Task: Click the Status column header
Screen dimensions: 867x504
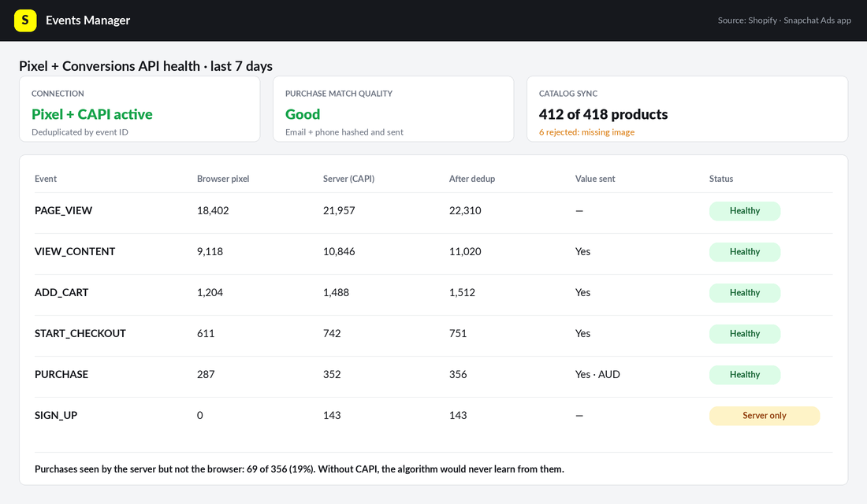Action: click(x=721, y=179)
